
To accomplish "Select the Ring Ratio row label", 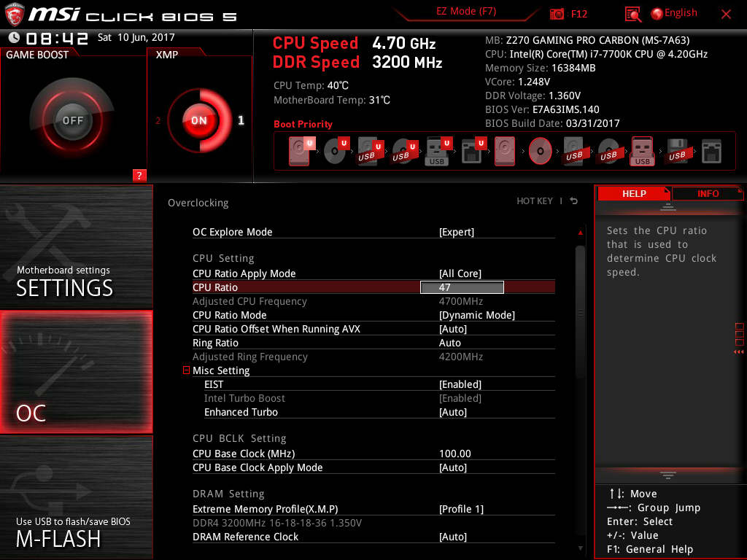I will tap(215, 343).
